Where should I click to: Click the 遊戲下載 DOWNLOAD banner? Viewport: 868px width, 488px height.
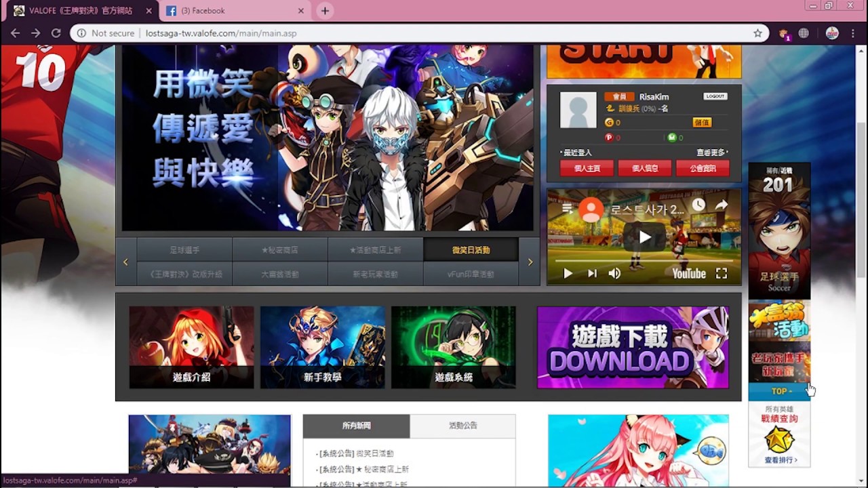(633, 347)
